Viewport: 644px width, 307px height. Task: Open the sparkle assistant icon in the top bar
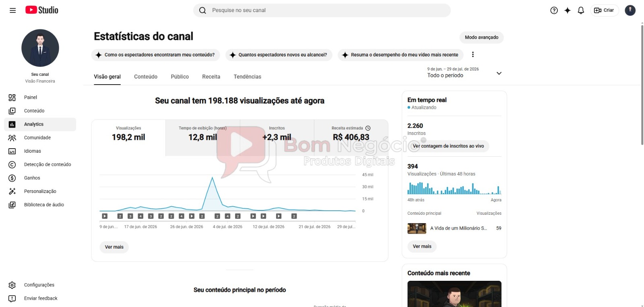[568, 10]
